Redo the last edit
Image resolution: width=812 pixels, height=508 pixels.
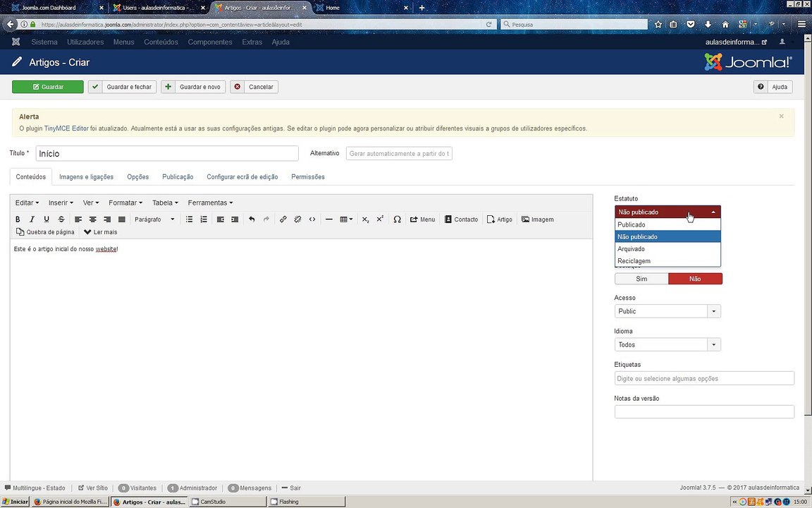tap(266, 219)
